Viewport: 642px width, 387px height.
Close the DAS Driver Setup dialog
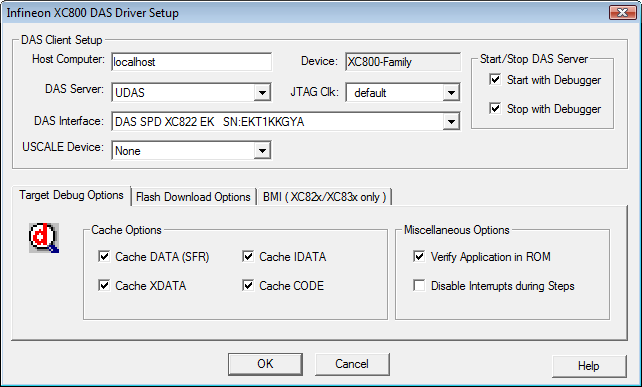622,13
